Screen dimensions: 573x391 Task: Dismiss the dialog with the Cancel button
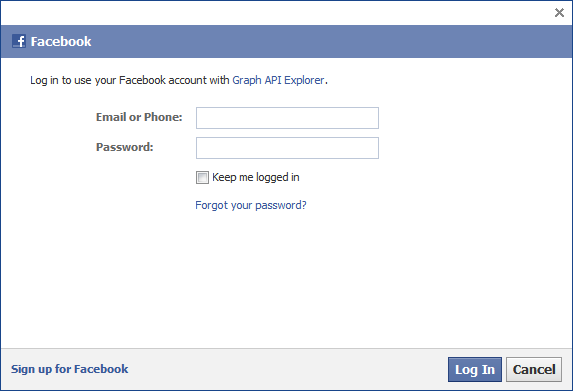(534, 369)
